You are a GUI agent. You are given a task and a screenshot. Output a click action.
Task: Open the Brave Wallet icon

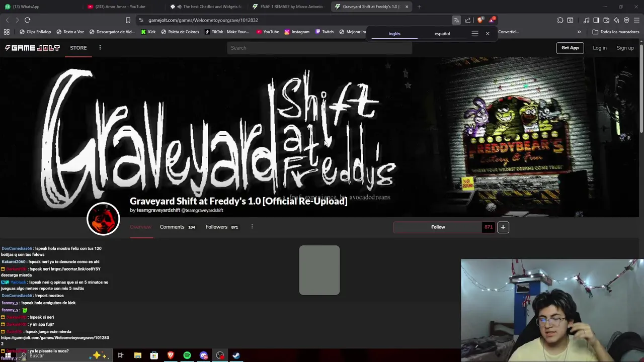tap(606, 20)
